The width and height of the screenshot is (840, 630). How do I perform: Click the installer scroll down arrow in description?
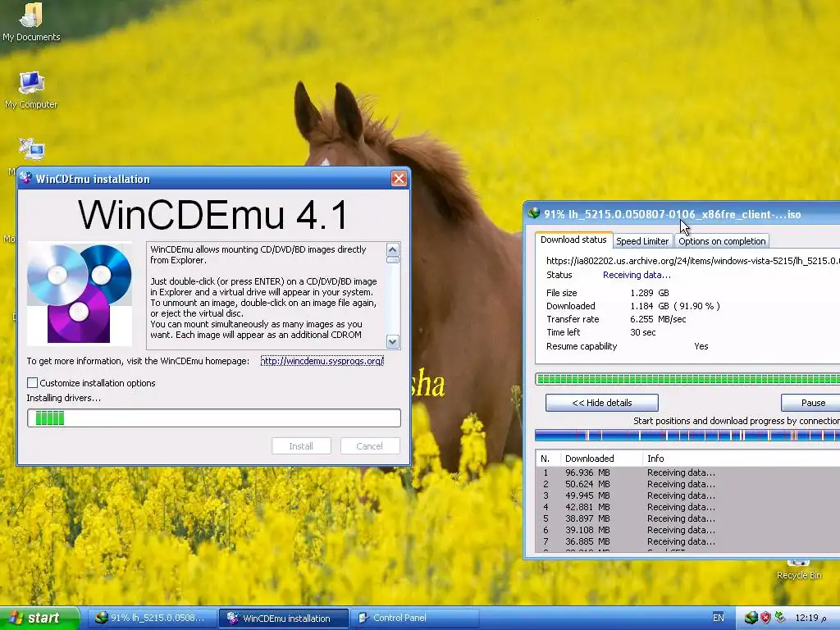(393, 341)
